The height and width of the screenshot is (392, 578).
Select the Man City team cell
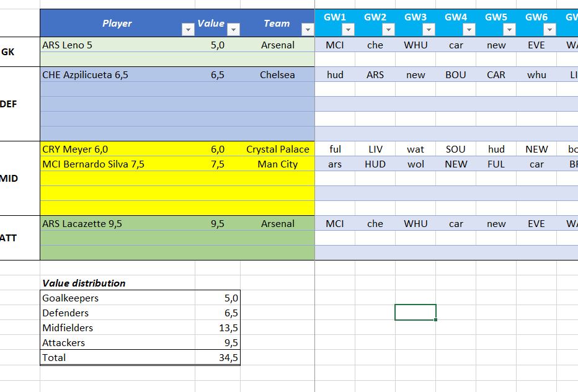click(x=278, y=164)
